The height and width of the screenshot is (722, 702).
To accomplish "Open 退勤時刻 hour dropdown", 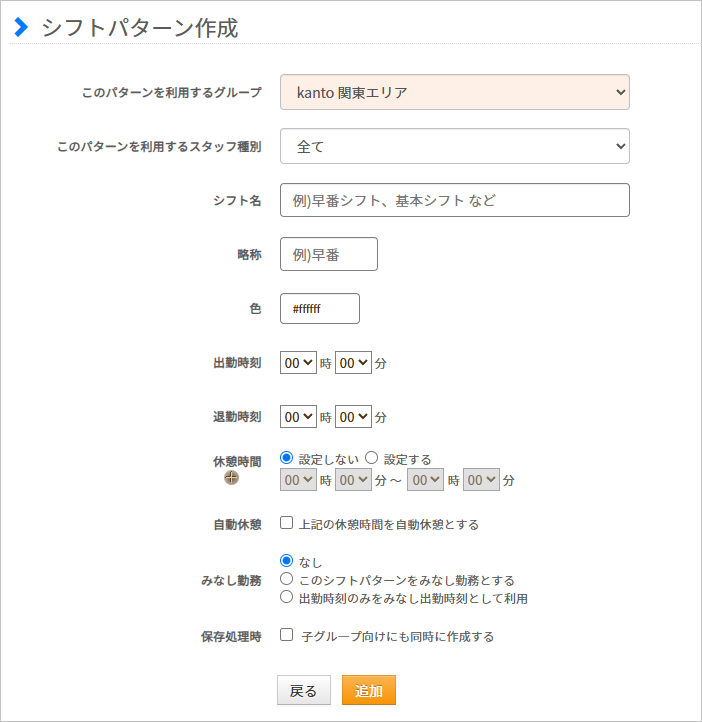I will coord(298,416).
